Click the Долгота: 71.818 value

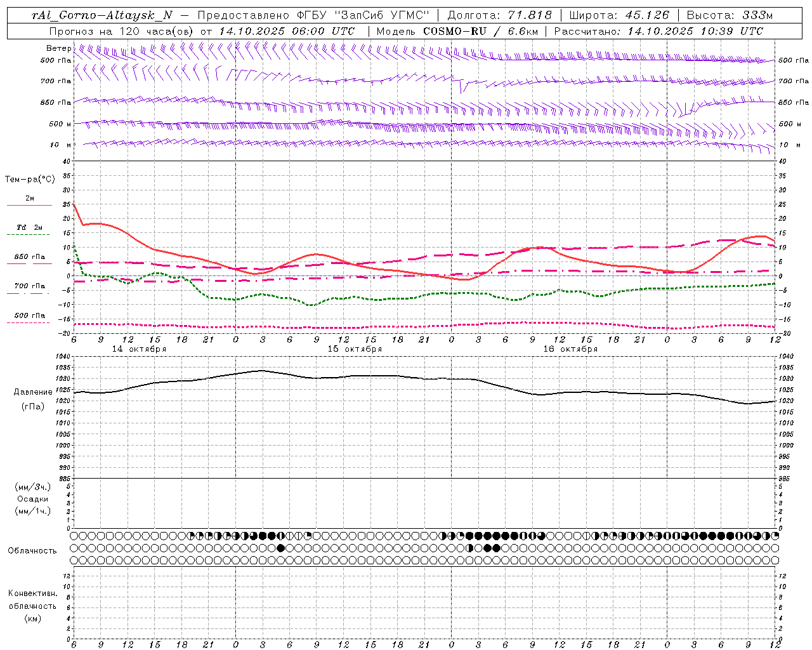[500, 16]
